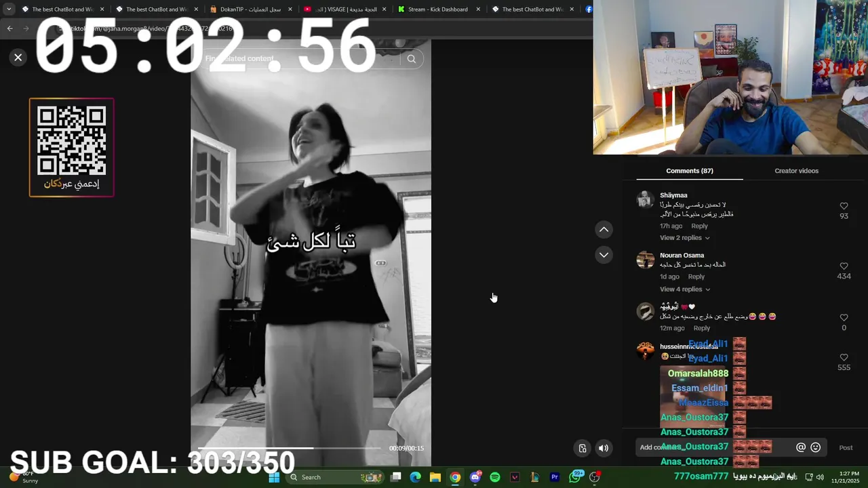Expand View 4 replies
The height and width of the screenshot is (488, 868).
(685, 289)
